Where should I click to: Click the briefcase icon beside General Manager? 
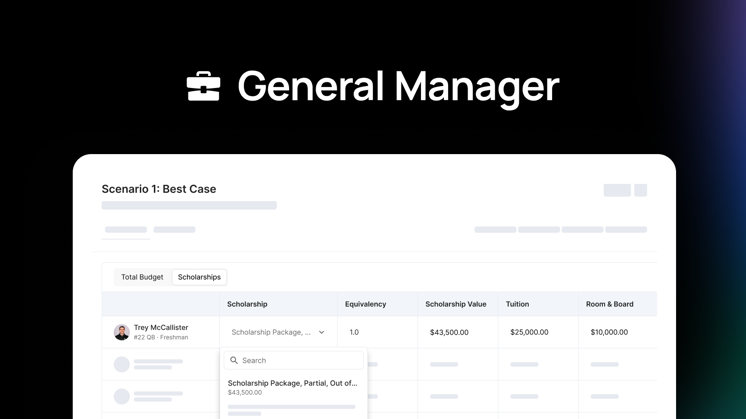pyautogui.click(x=204, y=87)
